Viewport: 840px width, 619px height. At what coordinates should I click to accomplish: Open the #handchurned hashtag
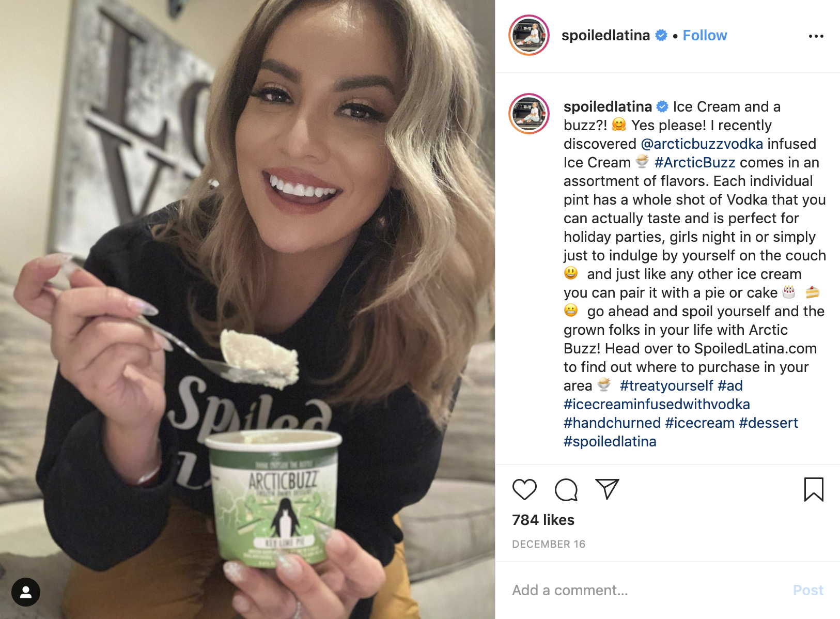tap(612, 423)
